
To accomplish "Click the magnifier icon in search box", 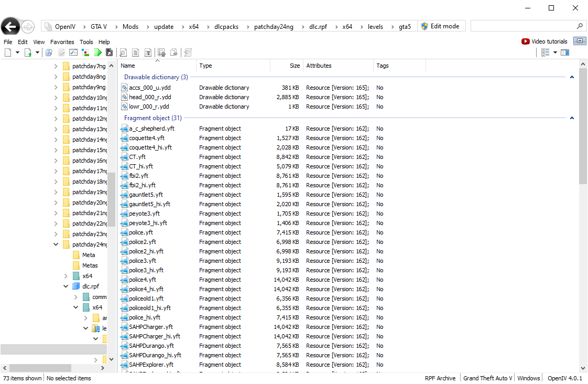I will [x=580, y=26].
